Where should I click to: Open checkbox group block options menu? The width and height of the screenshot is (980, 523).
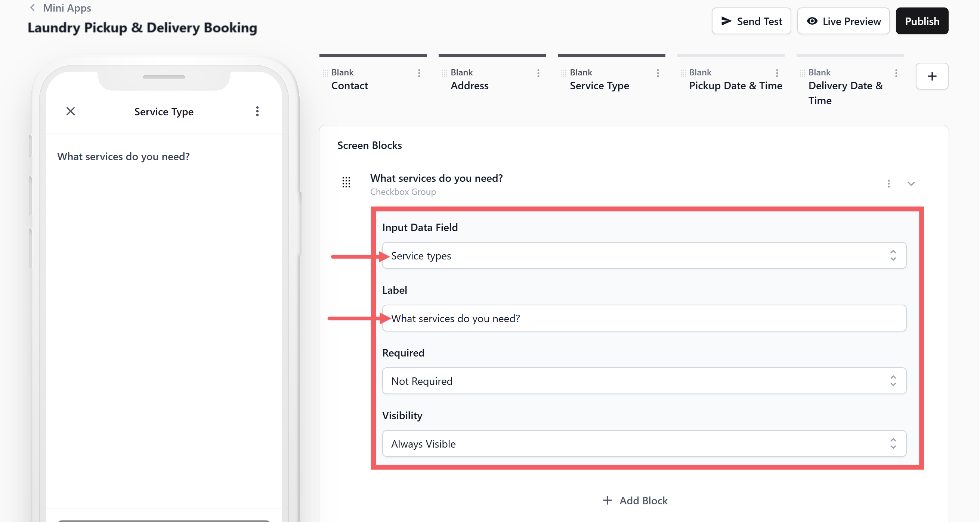point(889,184)
